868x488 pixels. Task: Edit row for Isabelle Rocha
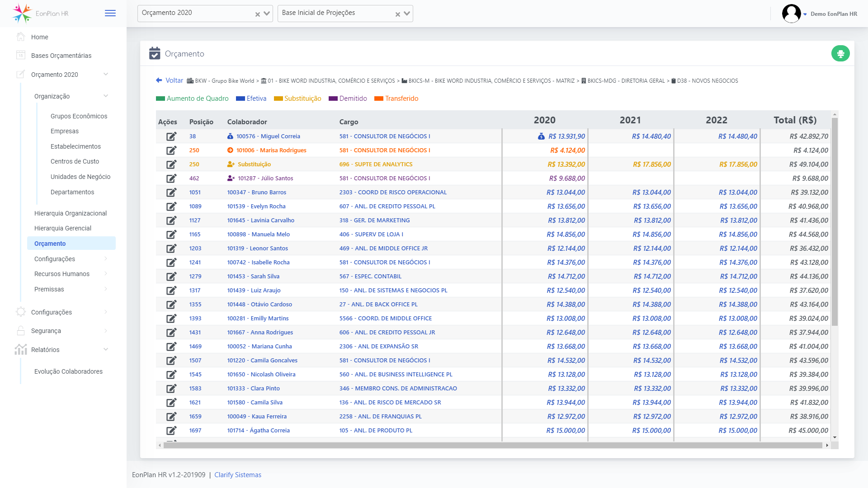[x=171, y=263]
